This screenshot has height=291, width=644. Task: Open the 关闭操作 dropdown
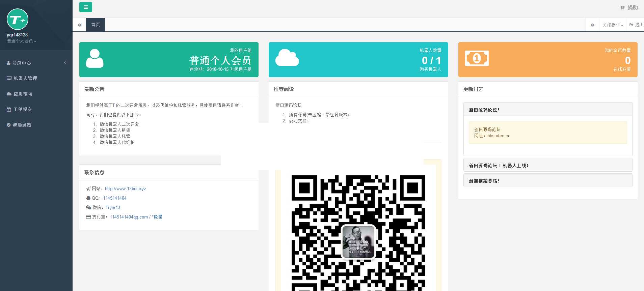pyautogui.click(x=613, y=25)
